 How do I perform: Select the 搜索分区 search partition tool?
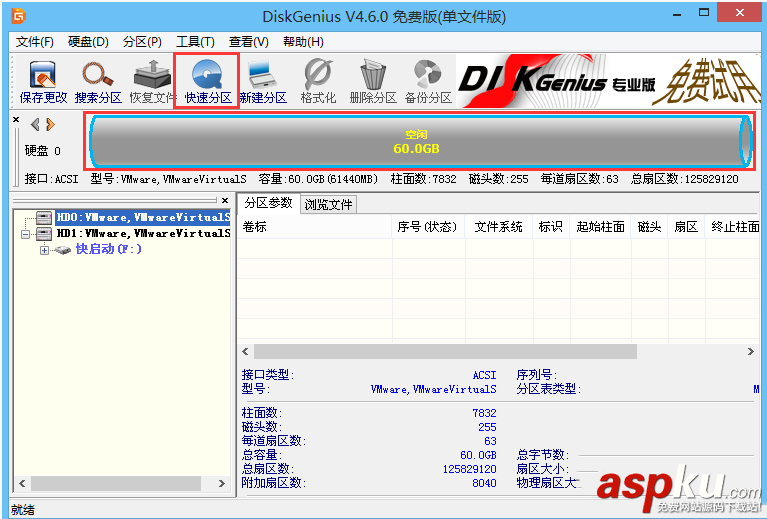click(98, 82)
